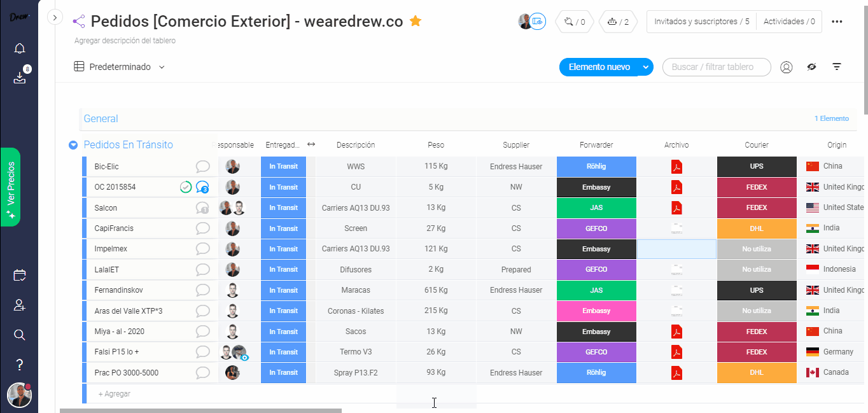Open PDF file in Bic-Elic row
Viewport: 868px width, 413px height.
point(676,167)
